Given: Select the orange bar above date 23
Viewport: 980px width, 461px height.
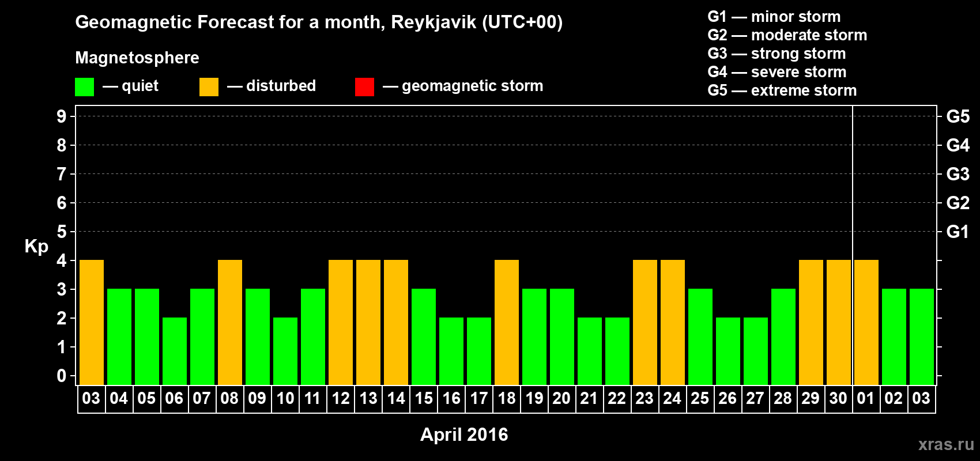Looking at the screenshot, I should (x=645, y=323).
